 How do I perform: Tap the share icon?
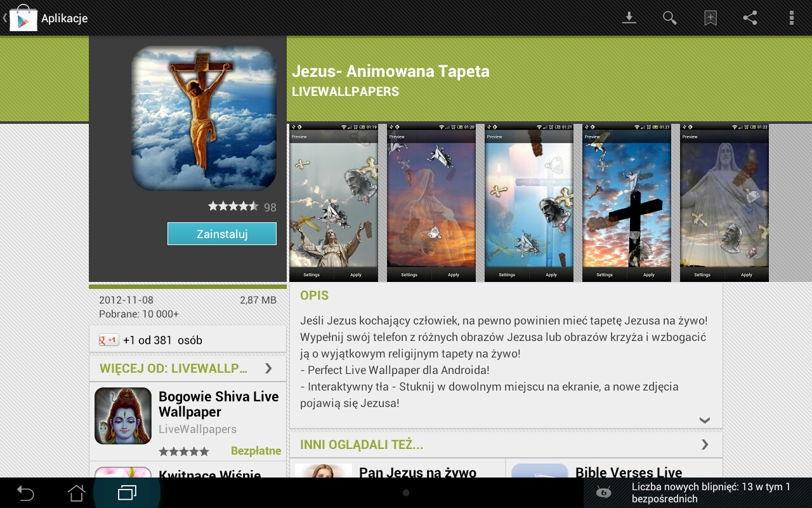click(x=750, y=18)
